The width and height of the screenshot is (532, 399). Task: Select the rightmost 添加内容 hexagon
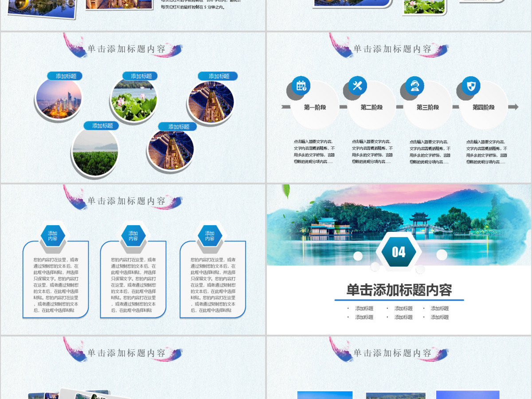(210, 236)
